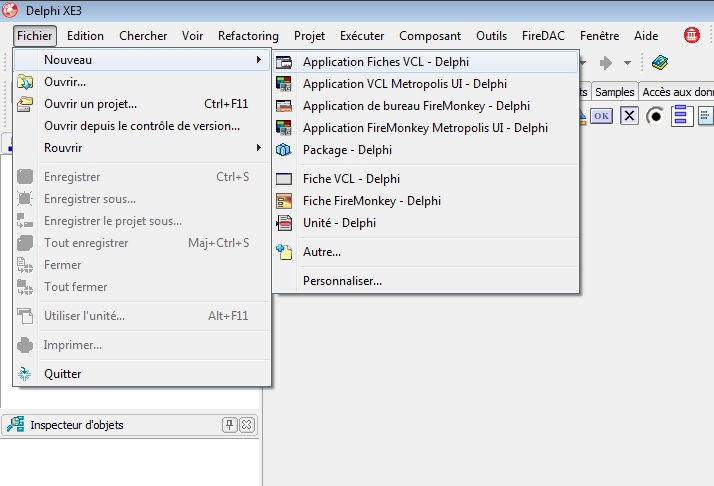This screenshot has width=714, height=486.
Task: Open the Edition menu
Action: (85, 36)
